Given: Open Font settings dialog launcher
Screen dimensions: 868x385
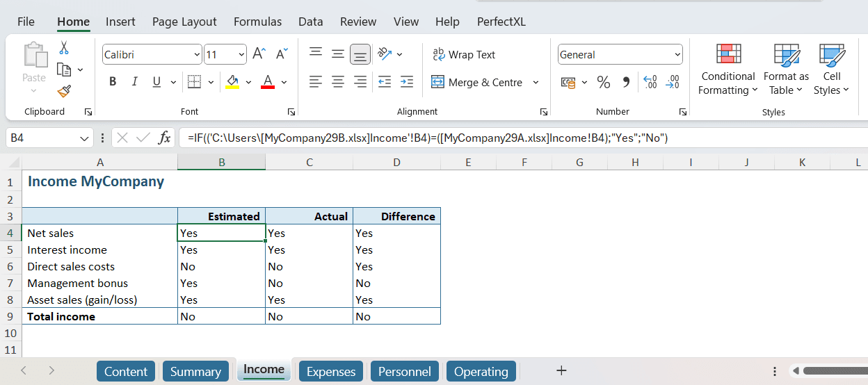Looking at the screenshot, I should (291, 112).
